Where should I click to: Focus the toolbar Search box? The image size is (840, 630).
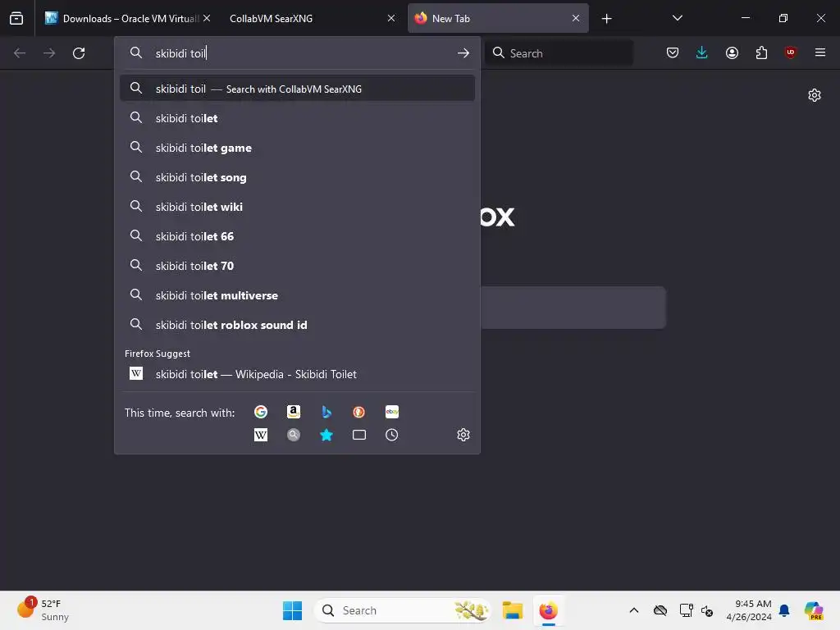pos(559,53)
